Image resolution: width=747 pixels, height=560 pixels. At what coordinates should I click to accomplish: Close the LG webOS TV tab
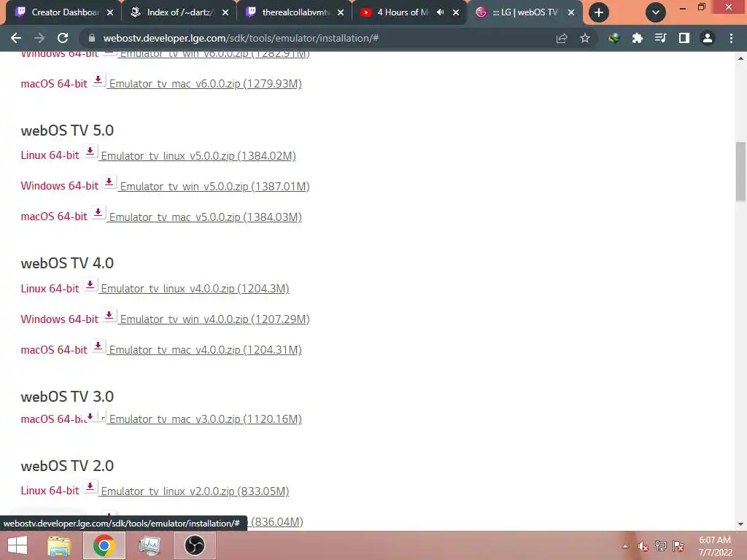tap(571, 12)
